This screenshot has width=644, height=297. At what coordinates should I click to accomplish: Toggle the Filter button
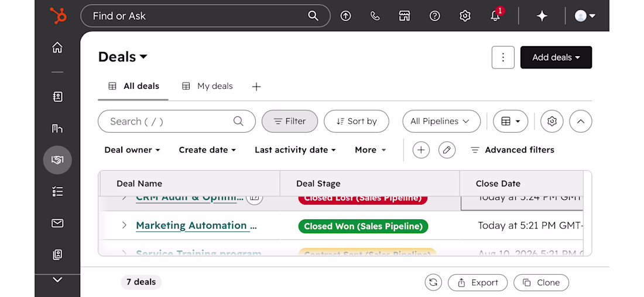[290, 121]
